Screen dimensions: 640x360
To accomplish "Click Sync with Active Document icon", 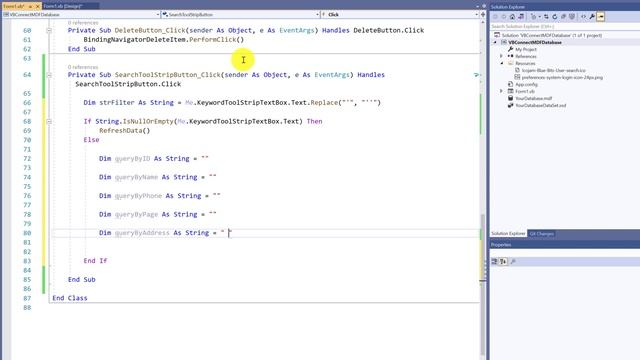I will pos(546,17).
